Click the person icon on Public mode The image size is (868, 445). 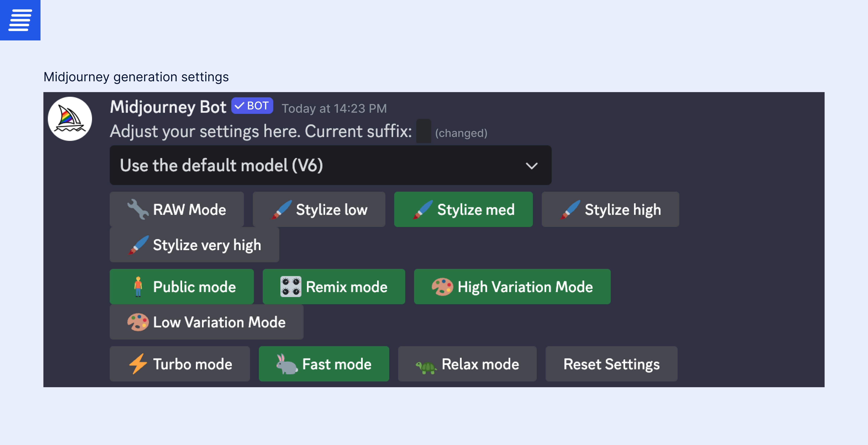[x=138, y=286]
